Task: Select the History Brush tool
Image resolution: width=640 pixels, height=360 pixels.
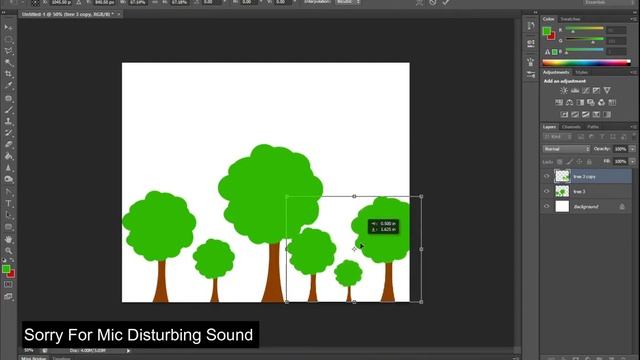Action: tap(8, 133)
